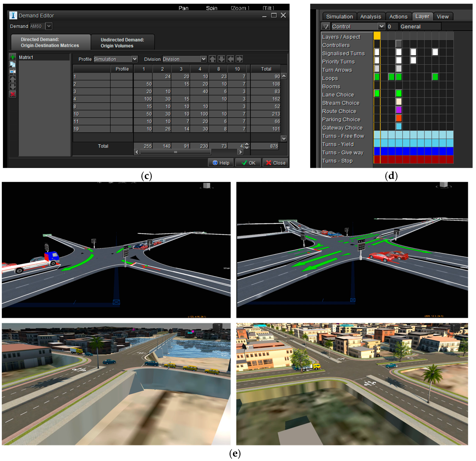Viewport: 476px width, 461px height.
Task: Switch to the Undirected Demand tab
Action: point(122,43)
